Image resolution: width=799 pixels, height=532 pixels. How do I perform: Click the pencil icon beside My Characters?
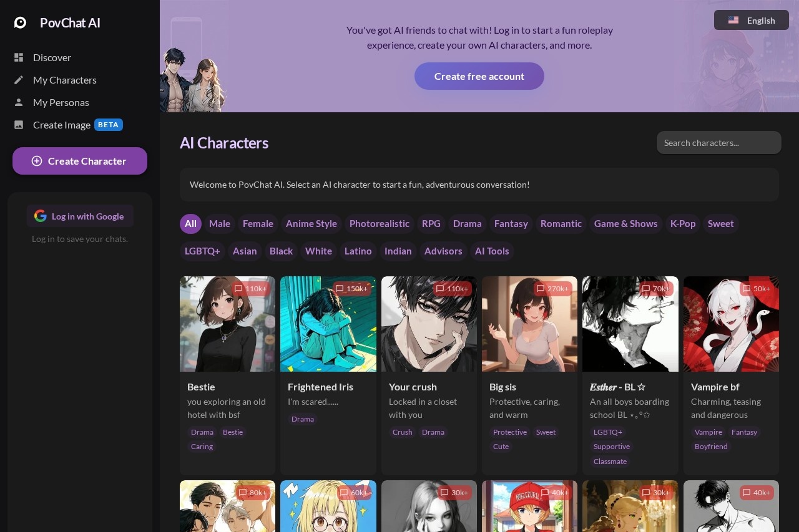tap(19, 80)
